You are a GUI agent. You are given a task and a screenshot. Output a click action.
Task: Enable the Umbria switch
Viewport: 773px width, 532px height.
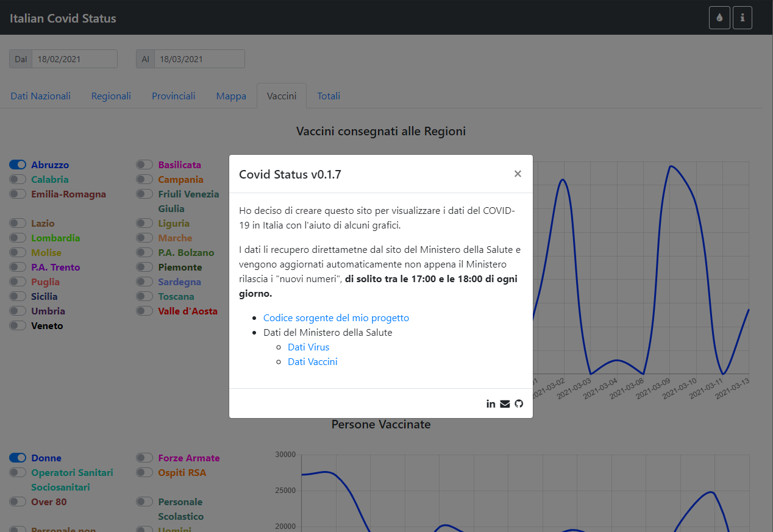coord(18,311)
